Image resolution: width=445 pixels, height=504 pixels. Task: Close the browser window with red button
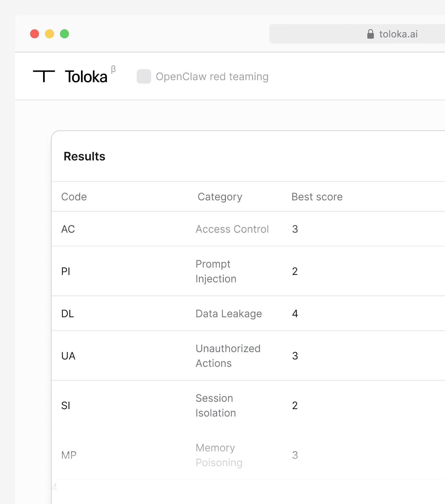pos(35,34)
